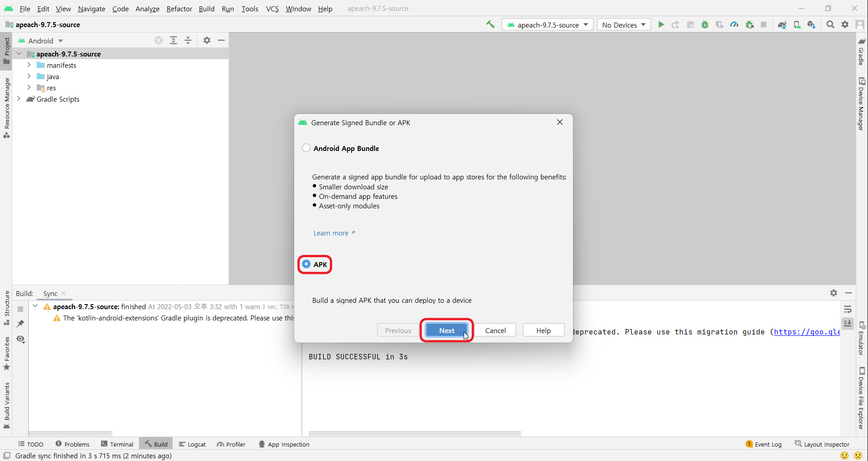The image size is (868, 461).
Task: Open Project panel options gear
Action: point(207,40)
